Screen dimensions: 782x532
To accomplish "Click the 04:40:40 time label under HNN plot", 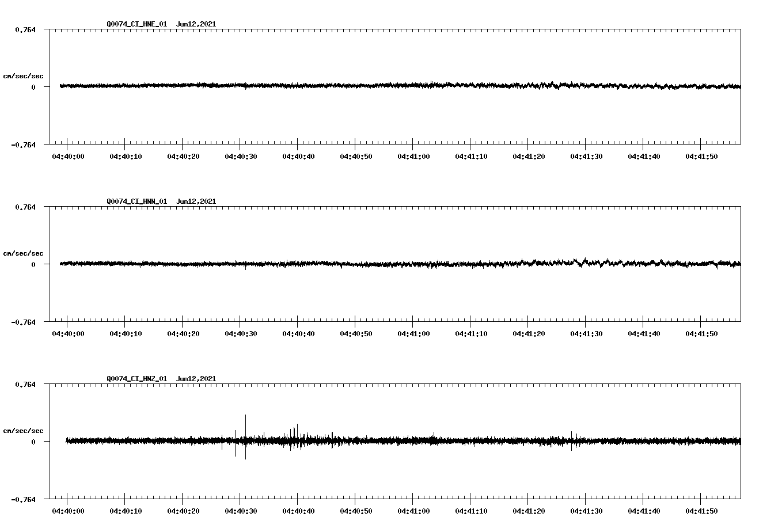I will coord(298,334).
